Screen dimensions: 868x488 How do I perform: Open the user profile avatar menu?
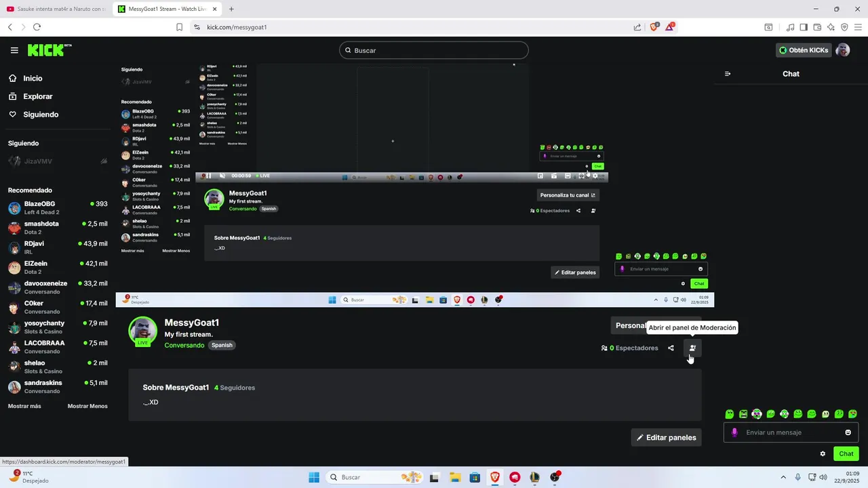coord(843,50)
